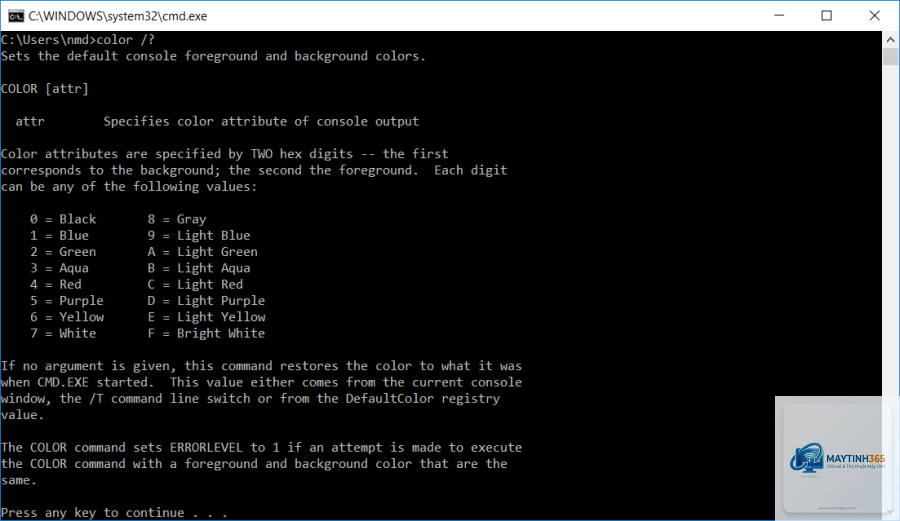
Task: Click the '8 = Gray' entry
Action: (x=177, y=219)
